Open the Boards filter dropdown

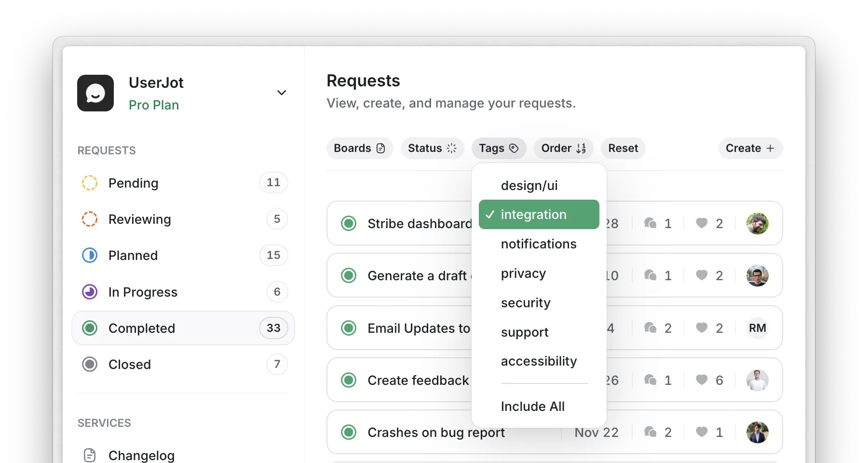point(360,148)
